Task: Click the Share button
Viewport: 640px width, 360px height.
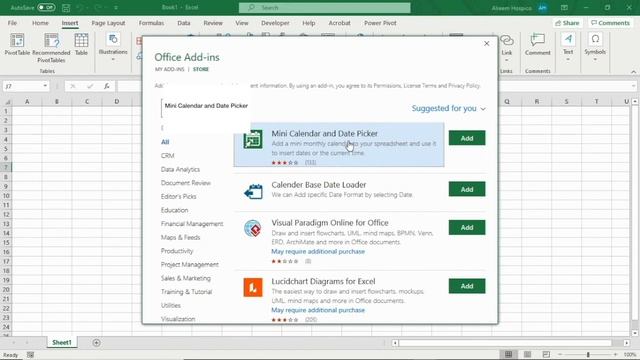Action: point(567,23)
